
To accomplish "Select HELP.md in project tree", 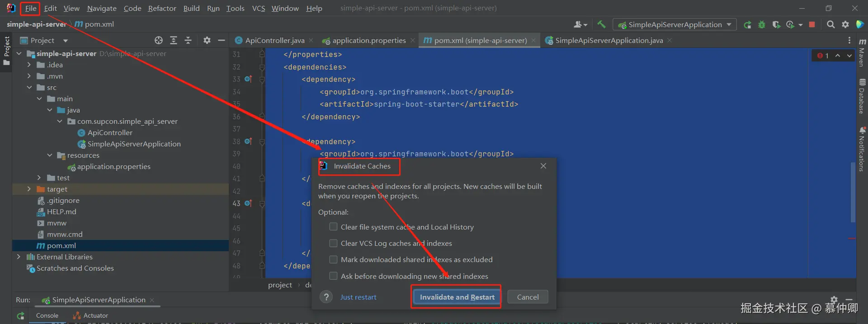I will (61, 211).
